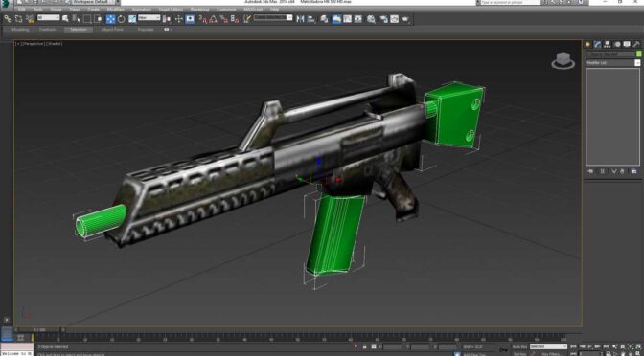Choose the Rectangular Selection Region tool
The width and height of the screenshot is (644, 356).
click(87, 19)
